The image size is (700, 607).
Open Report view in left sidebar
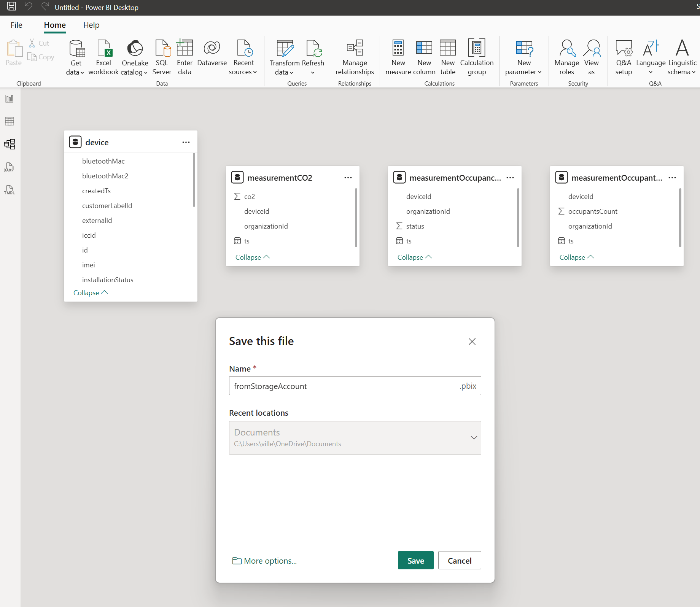pyautogui.click(x=10, y=99)
